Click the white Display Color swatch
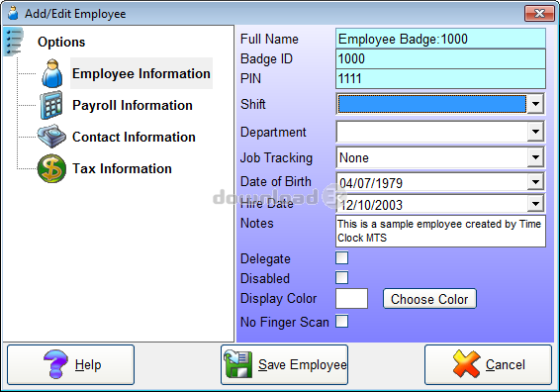The width and height of the screenshot is (560, 392). pyautogui.click(x=351, y=299)
